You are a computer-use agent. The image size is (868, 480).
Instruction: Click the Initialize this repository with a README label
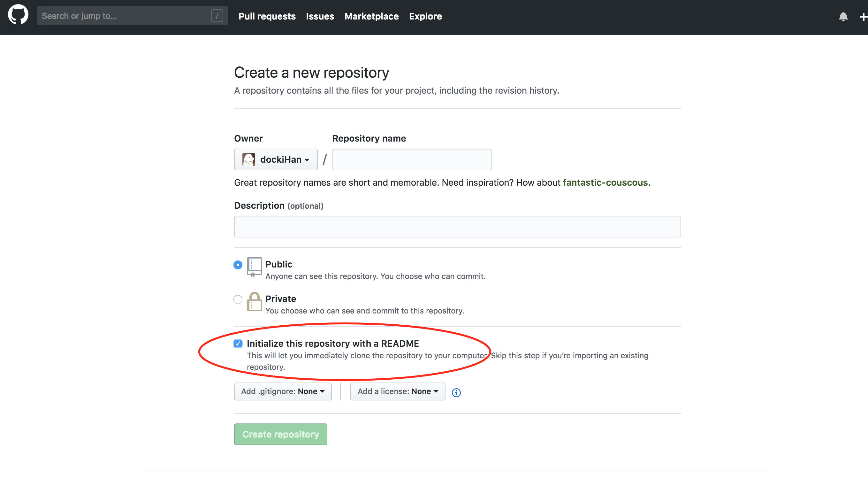[332, 344]
